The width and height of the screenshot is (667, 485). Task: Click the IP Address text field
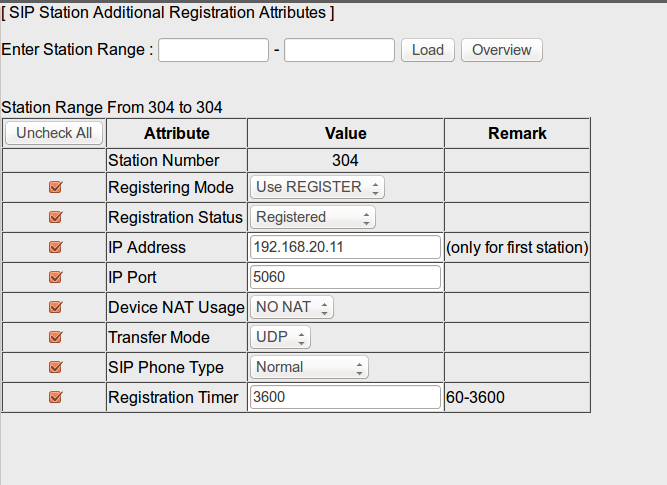[x=345, y=247]
